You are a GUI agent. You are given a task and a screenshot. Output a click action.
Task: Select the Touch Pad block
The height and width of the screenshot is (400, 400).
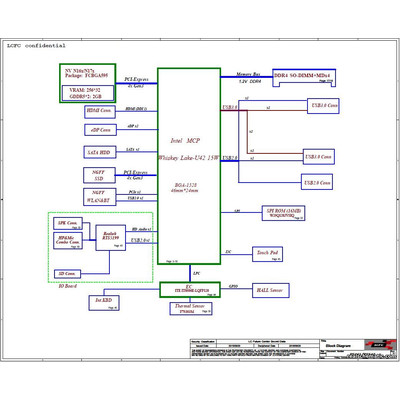[x=267, y=254]
